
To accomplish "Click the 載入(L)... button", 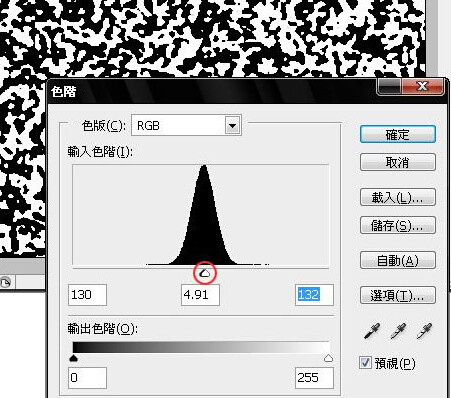I will 398,197.
